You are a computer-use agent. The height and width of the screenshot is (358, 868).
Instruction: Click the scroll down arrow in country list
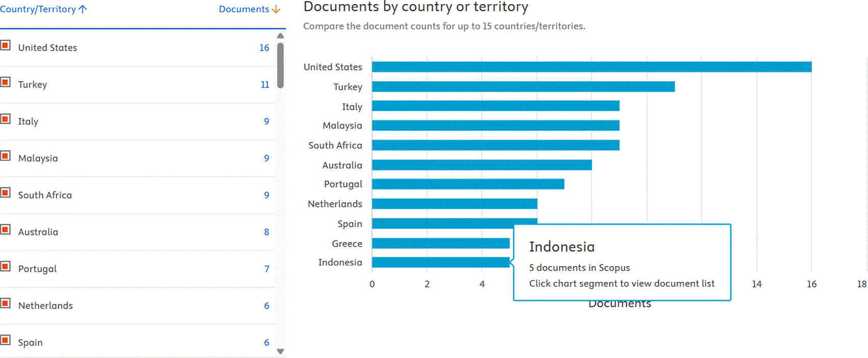point(280,351)
